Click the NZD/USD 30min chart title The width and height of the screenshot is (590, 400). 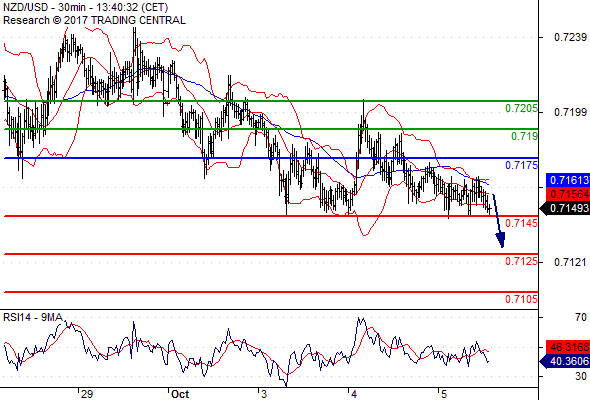point(85,7)
